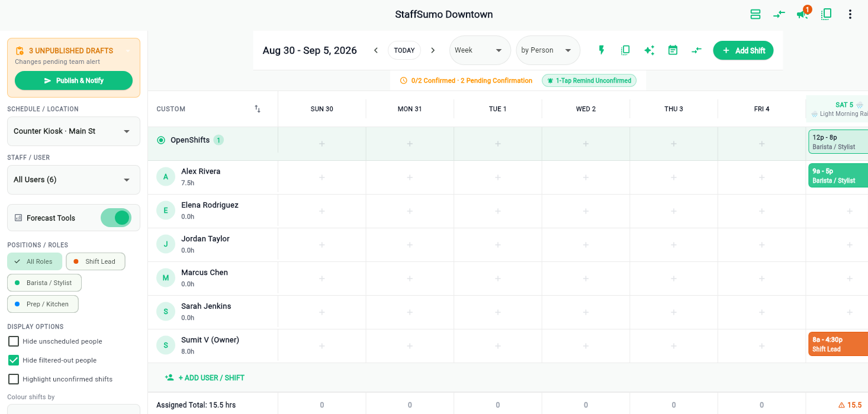The width and height of the screenshot is (868, 414).
Task: Select the TUE 1 column header
Action: point(498,109)
